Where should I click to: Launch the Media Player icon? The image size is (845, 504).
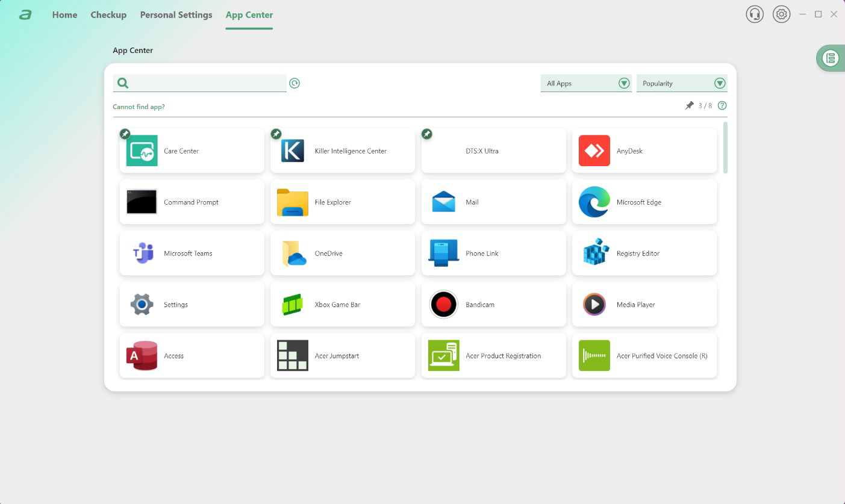coord(594,304)
